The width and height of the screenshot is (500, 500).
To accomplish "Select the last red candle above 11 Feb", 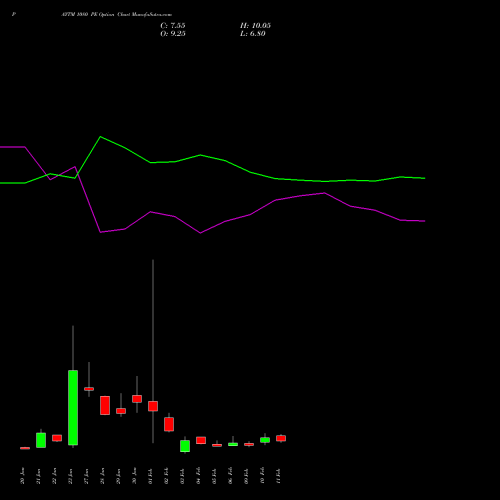I will (x=281, y=438).
